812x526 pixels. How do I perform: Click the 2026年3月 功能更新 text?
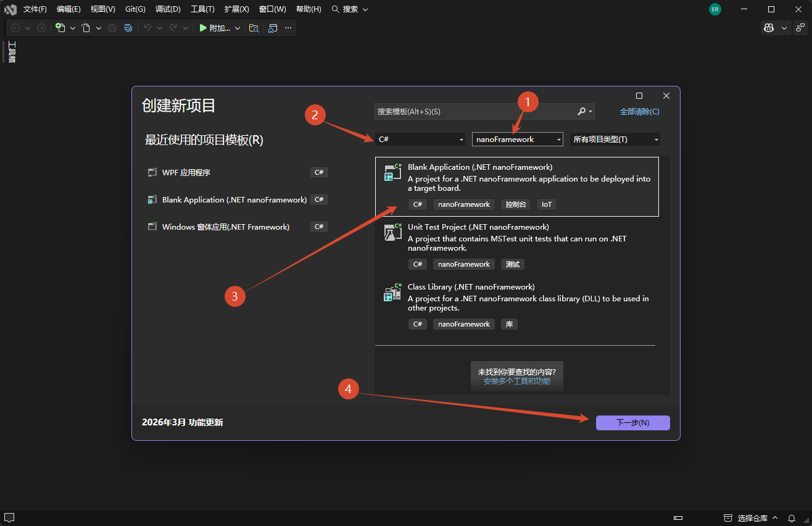tap(183, 423)
